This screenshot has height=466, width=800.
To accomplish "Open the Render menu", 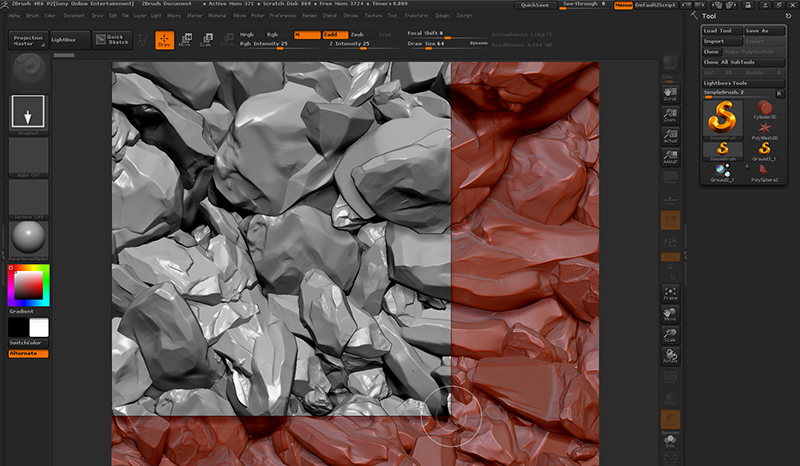I will 310,16.
